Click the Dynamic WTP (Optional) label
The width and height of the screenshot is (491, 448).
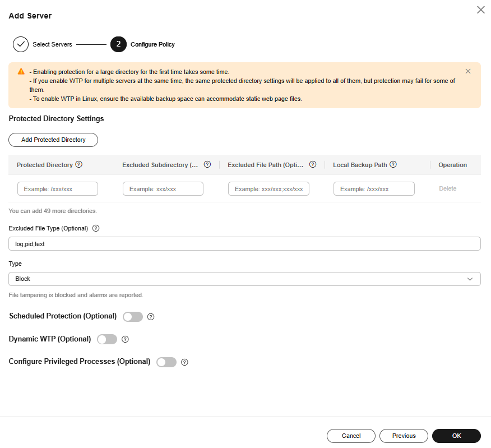50,339
